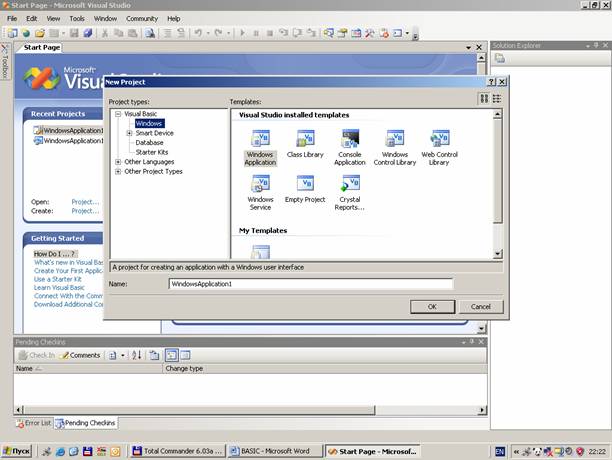
Task: Open Toolbox icon with crossed tools in toolbar
Action: 370,33
